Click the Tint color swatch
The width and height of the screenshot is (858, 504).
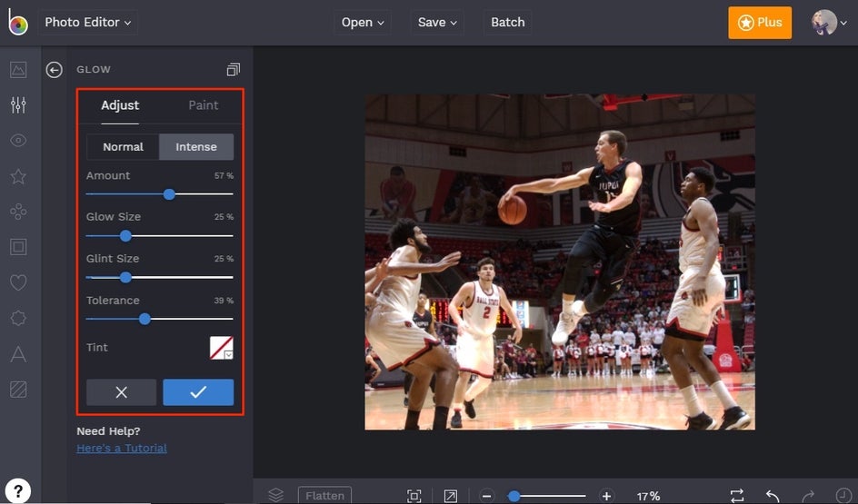pyautogui.click(x=222, y=348)
